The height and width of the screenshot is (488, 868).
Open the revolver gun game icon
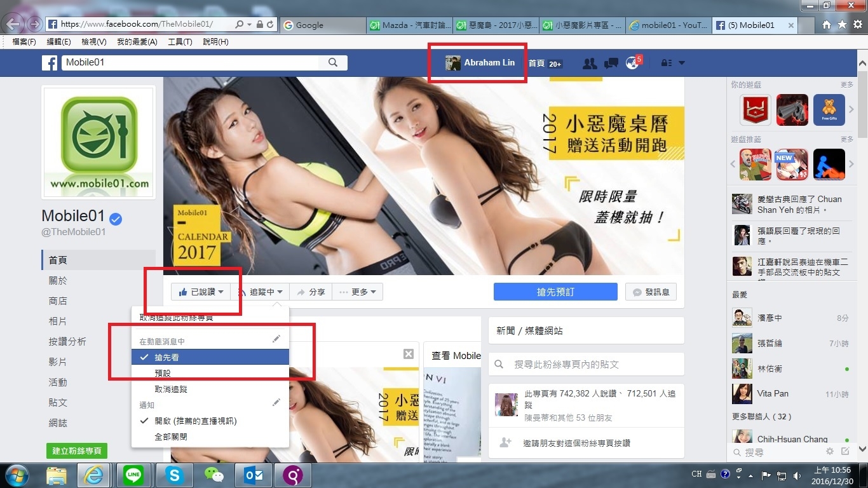[792, 110]
